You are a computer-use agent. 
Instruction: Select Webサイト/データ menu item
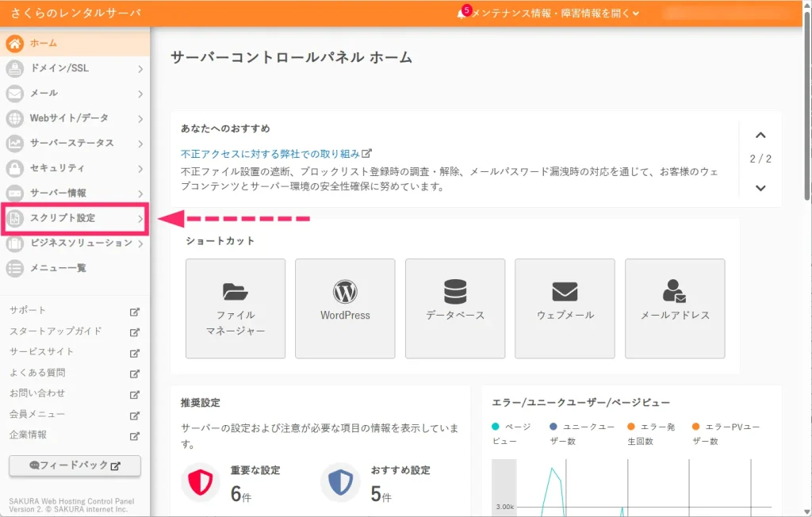tap(75, 118)
